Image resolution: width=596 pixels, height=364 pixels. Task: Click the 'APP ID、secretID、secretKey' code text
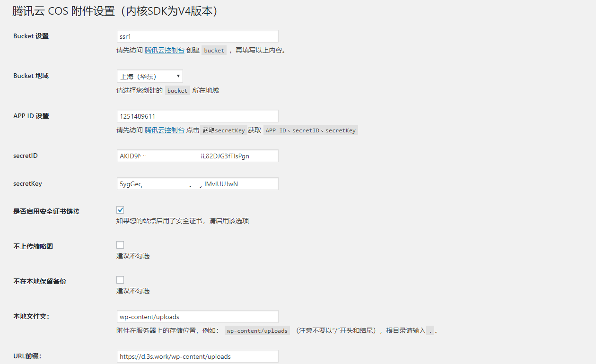(310, 130)
